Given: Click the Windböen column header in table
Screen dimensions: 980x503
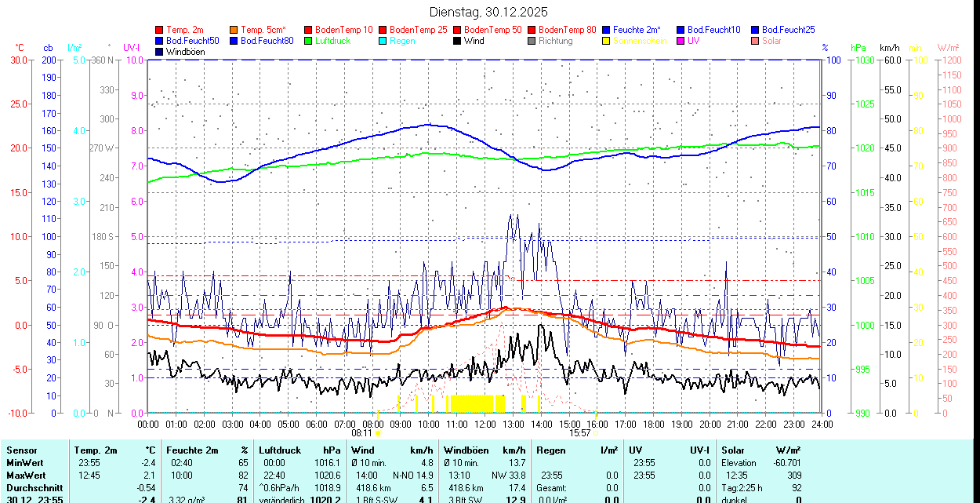Looking at the screenshot, I should point(466,450).
